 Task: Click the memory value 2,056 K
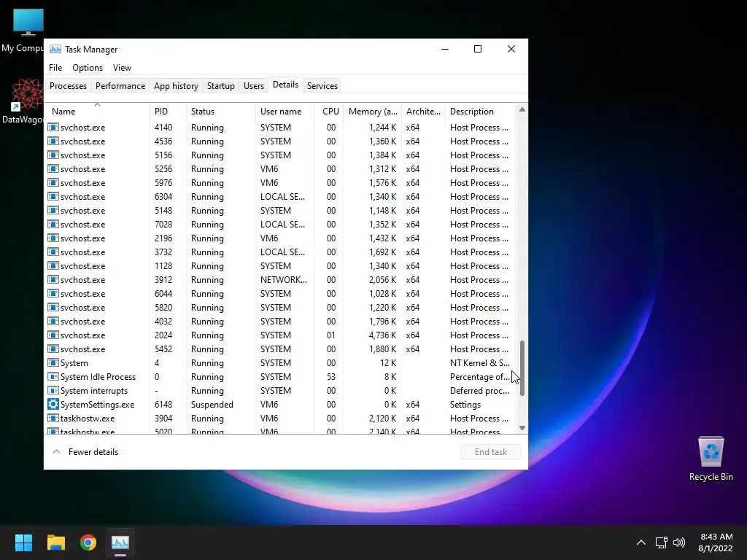[x=382, y=279]
